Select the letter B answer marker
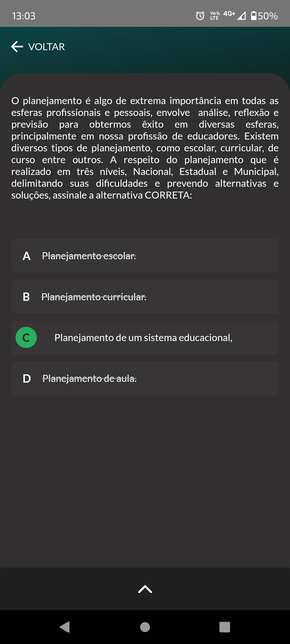The height and width of the screenshot is (644, 290). (26, 297)
